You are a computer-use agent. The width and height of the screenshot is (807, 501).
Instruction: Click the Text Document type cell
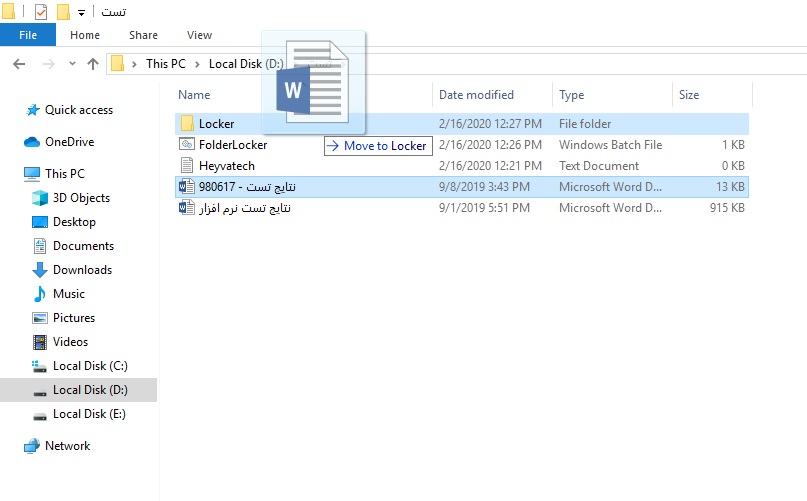pyautogui.click(x=599, y=166)
